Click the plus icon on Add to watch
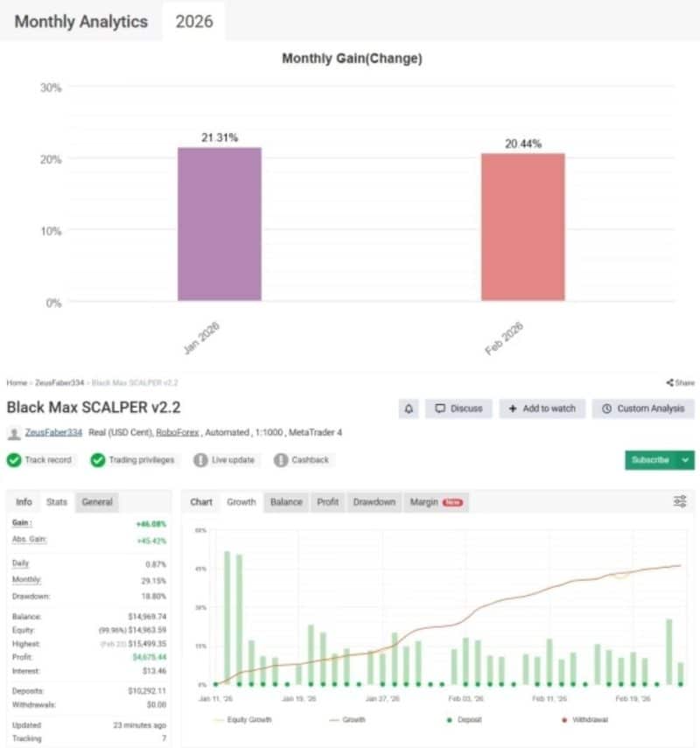The width and height of the screenshot is (700, 748). [513, 408]
